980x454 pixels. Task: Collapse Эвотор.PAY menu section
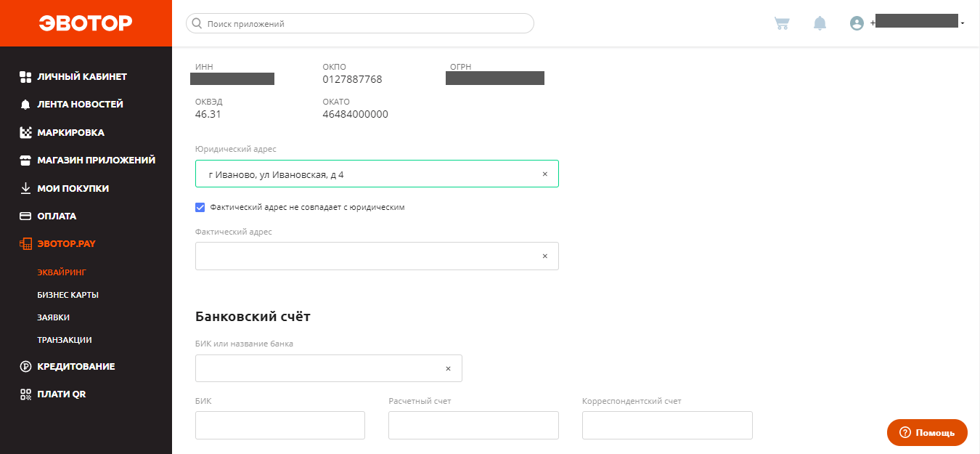click(x=66, y=244)
